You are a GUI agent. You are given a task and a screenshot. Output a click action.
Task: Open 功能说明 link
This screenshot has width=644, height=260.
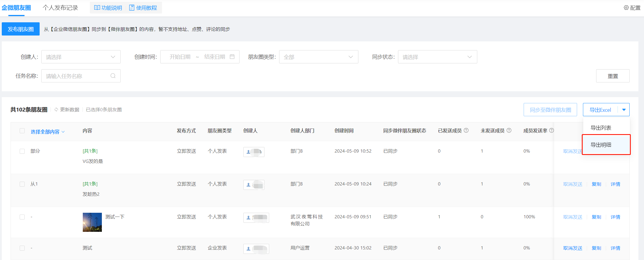[x=108, y=8]
